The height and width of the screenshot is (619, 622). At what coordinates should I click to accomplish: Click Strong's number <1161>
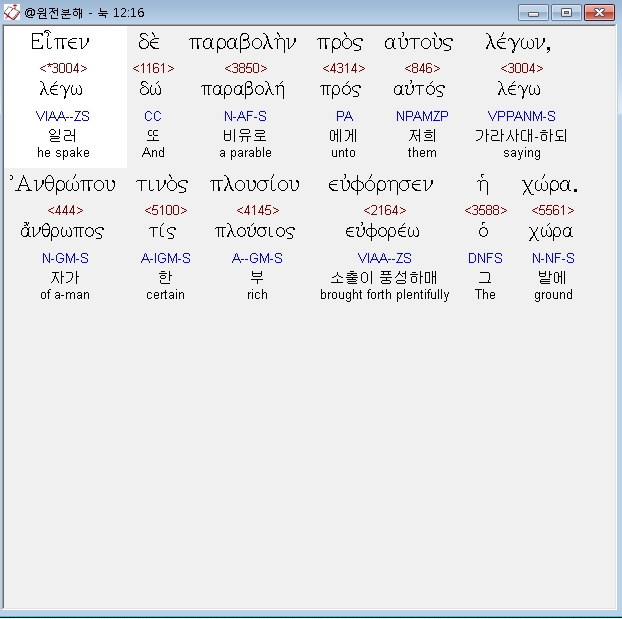[153, 68]
